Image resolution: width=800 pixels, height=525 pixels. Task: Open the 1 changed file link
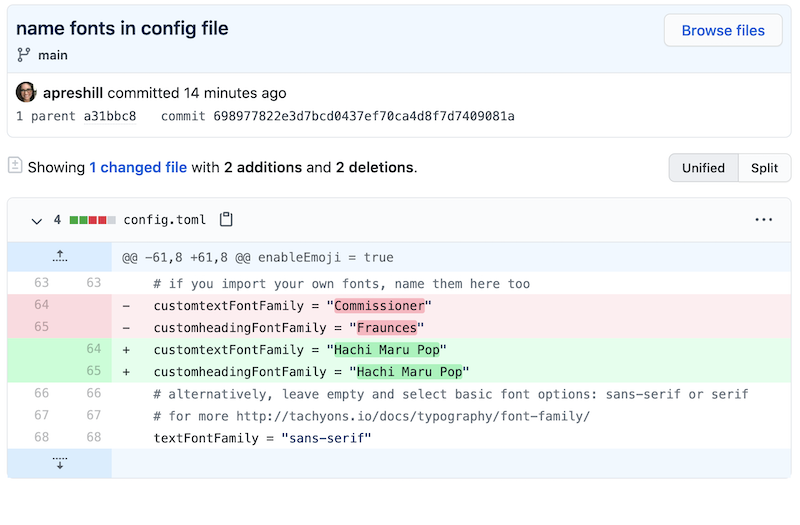[x=138, y=167]
